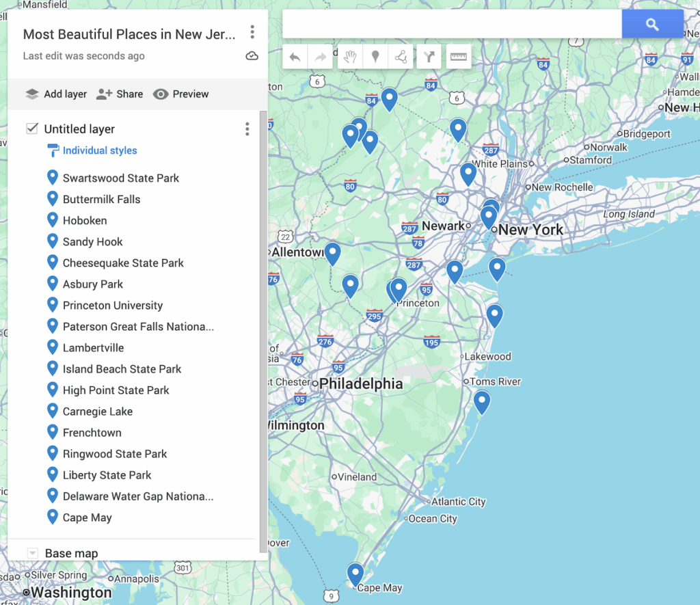Click the map search input field

tap(452, 24)
